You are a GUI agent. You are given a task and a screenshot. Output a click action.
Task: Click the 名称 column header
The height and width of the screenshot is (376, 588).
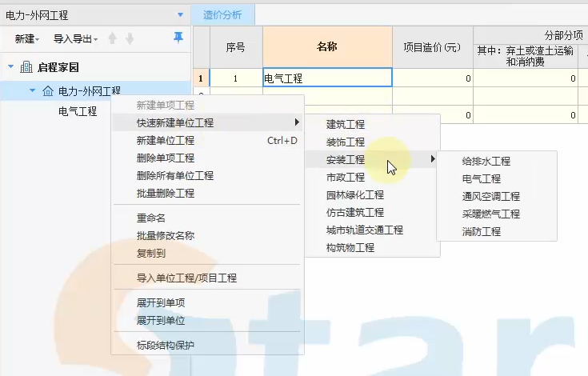click(327, 47)
